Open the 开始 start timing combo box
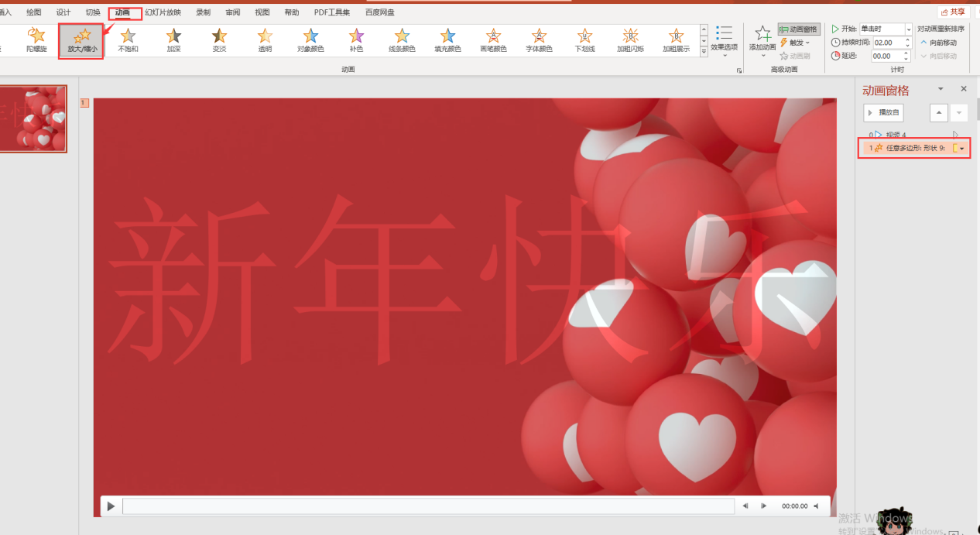Image resolution: width=980 pixels, height=535 pixels. pos(886,29)
